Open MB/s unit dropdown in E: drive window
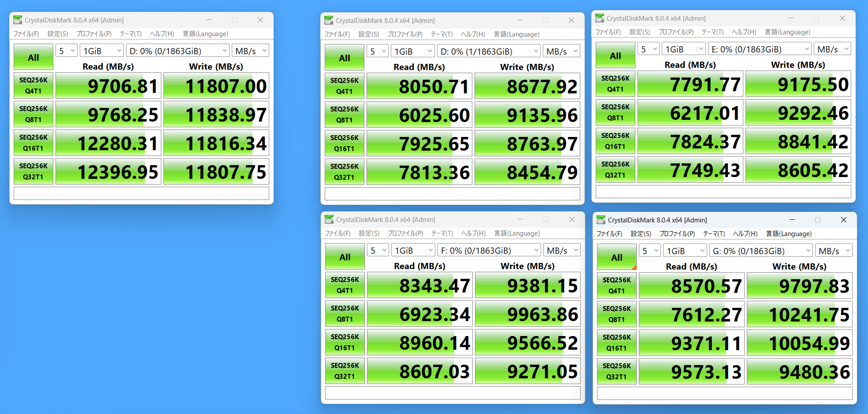The image size is (868, 414). [x=833, y=49]
